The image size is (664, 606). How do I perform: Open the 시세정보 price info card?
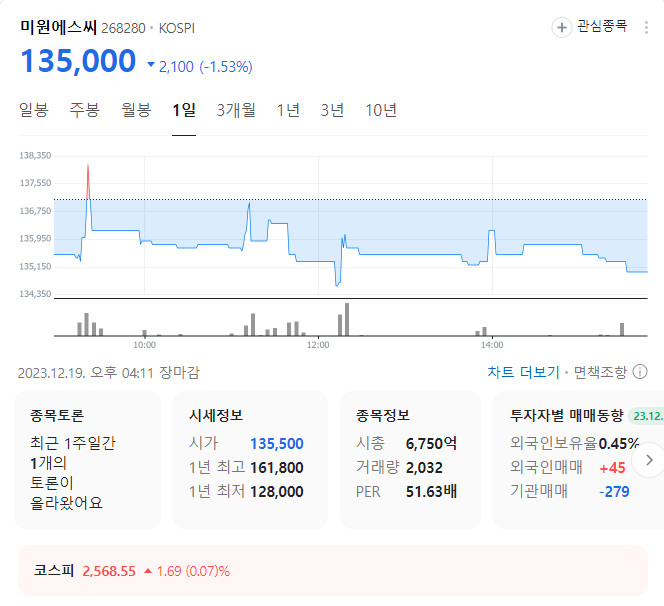250,459
